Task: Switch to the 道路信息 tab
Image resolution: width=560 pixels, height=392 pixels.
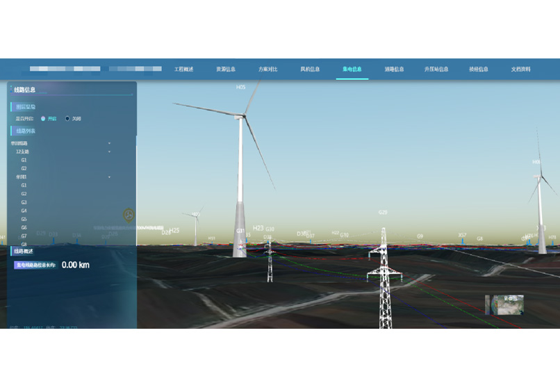Action: tap(394, 70)
